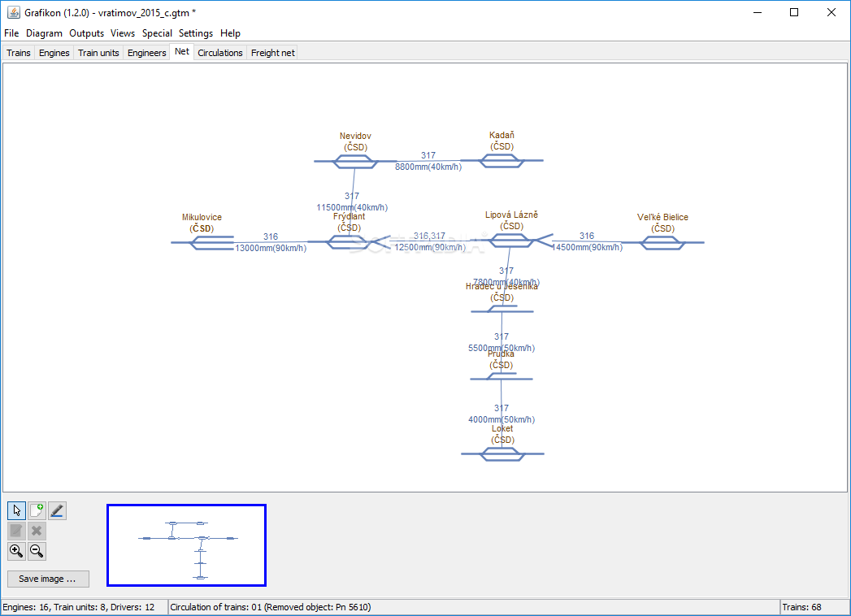This screenshot has height=616, width=851.
Task: Zoom in on the net diagram
Action: coord(16,551)
